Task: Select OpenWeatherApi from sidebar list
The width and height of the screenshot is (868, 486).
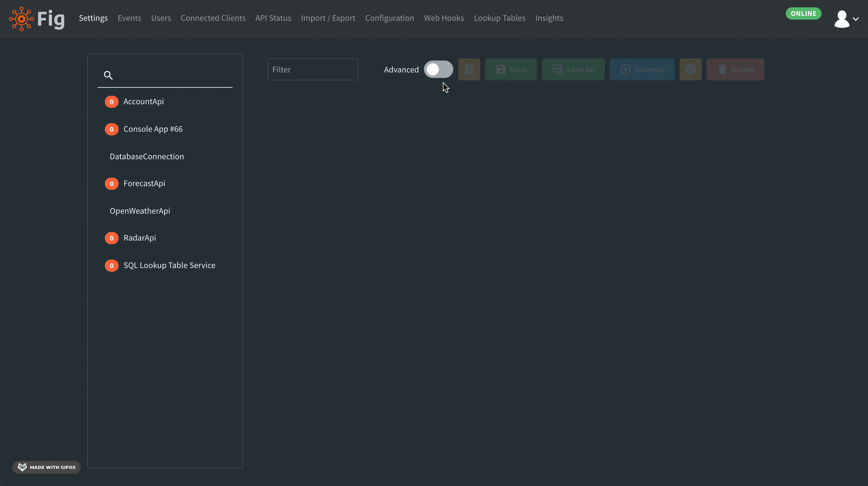Action: [139, 211]
